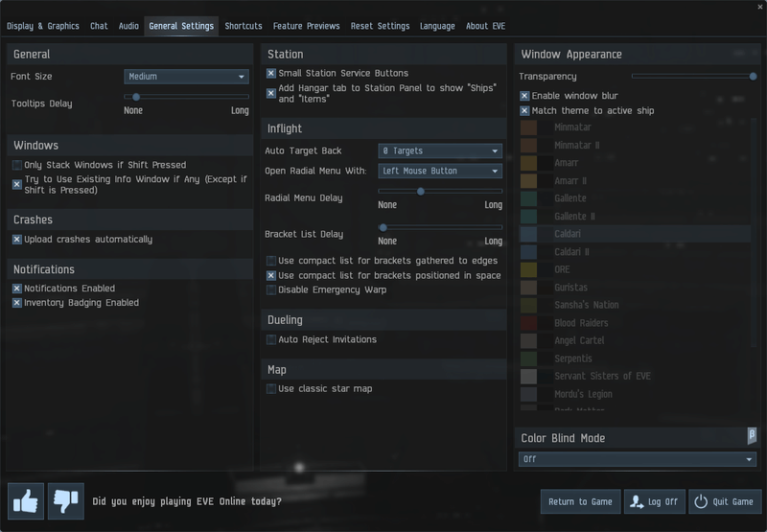Select the Angel Cartel color theme
The height and width of the screenshot is (532, 767).
[x=635, y=340]
